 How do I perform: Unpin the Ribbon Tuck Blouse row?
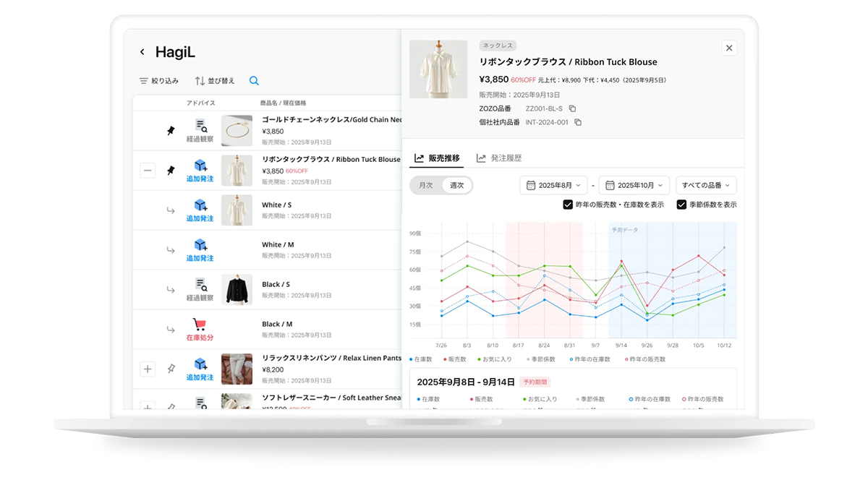pos(171,171)
